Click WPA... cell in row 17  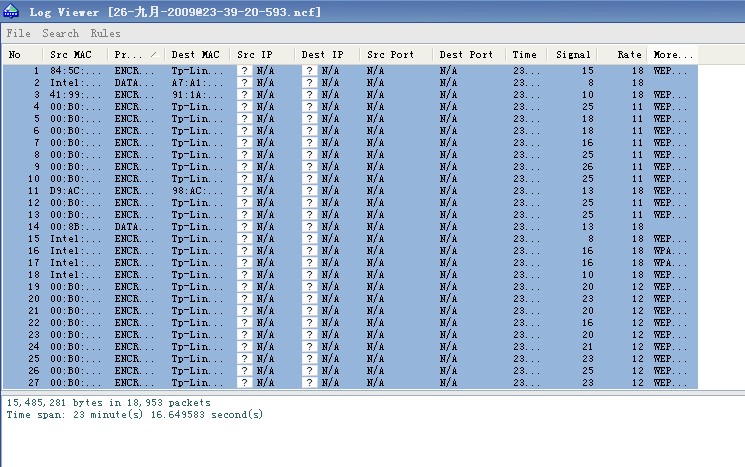click(670, 262)
